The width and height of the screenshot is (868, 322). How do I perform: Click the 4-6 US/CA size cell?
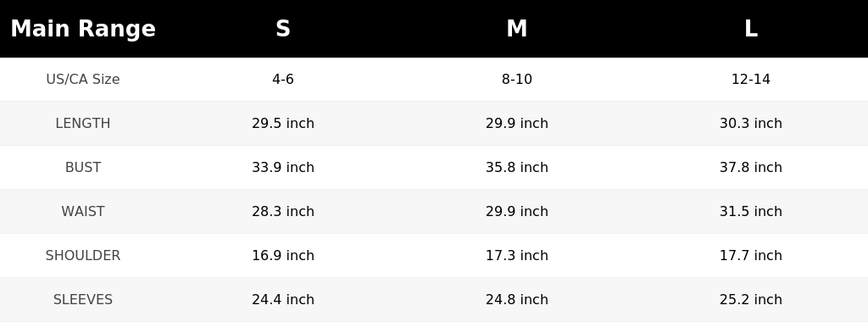point(283,79)
